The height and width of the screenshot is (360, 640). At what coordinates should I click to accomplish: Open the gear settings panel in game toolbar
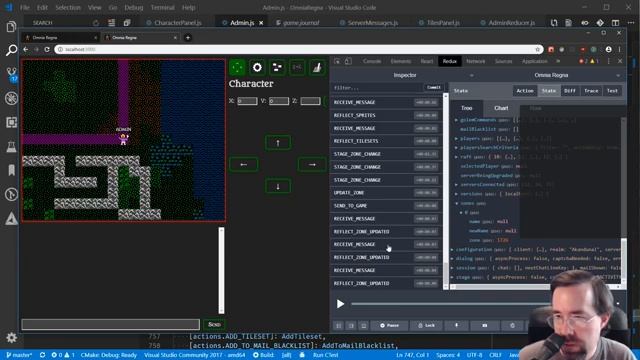(257, 68)
